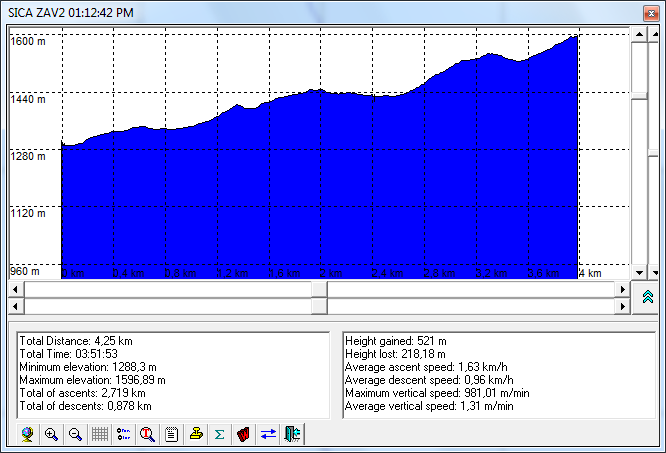The image size is (666, 453).
Task: Toggle the chart grid lines icon
Action: click(x=100, y=434)
